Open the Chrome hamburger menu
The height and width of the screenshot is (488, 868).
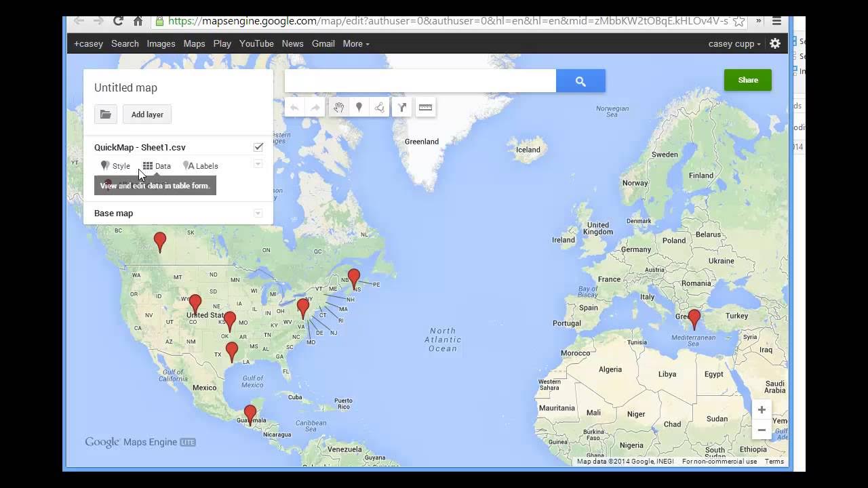tap(777, 21)
